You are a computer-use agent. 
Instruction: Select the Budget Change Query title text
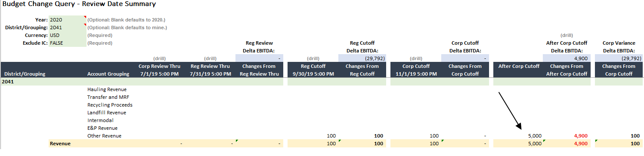[x=79, y=4]
